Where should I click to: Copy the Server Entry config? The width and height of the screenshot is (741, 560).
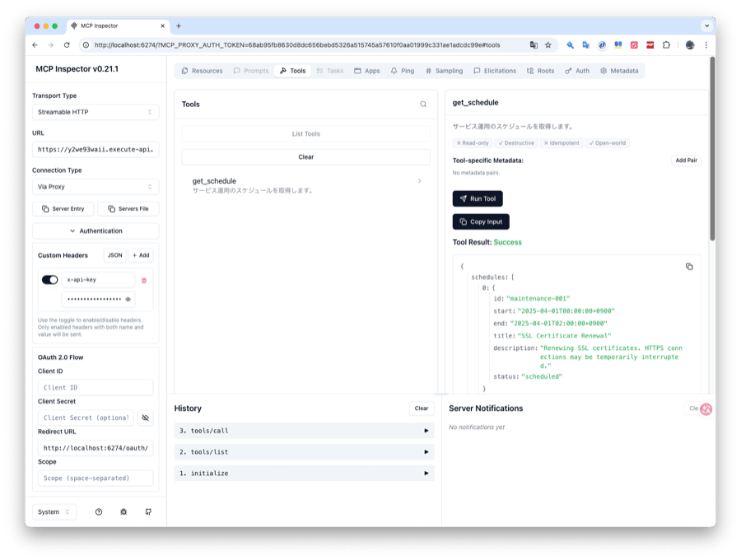63,209
